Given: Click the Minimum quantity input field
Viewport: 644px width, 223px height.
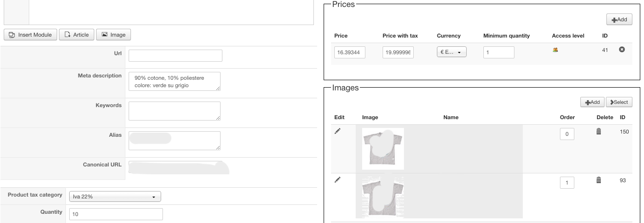Looking at the screenshot, I should coord(498,52).
